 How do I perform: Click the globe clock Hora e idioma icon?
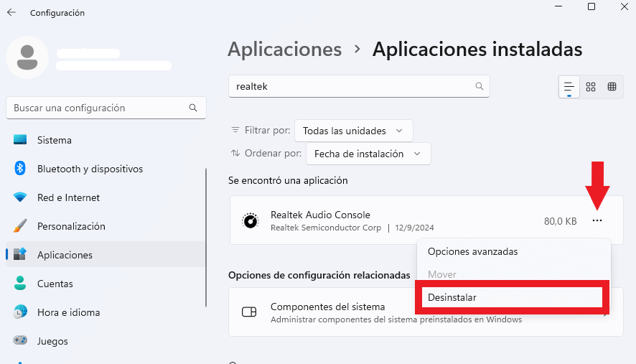point(20,312)
